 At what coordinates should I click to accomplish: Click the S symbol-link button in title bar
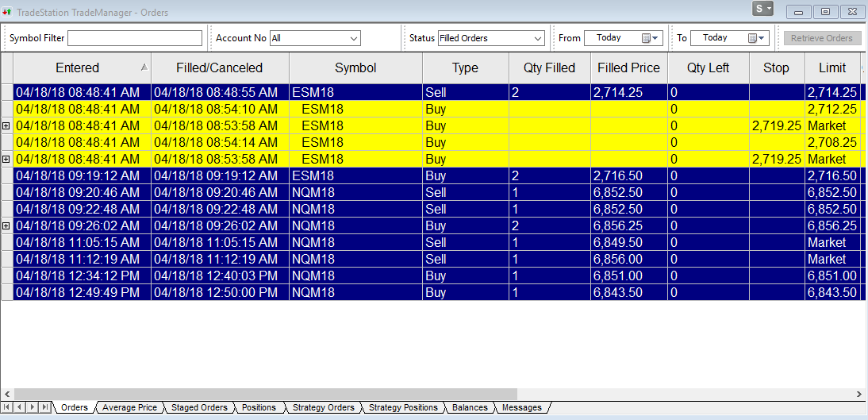763,9
